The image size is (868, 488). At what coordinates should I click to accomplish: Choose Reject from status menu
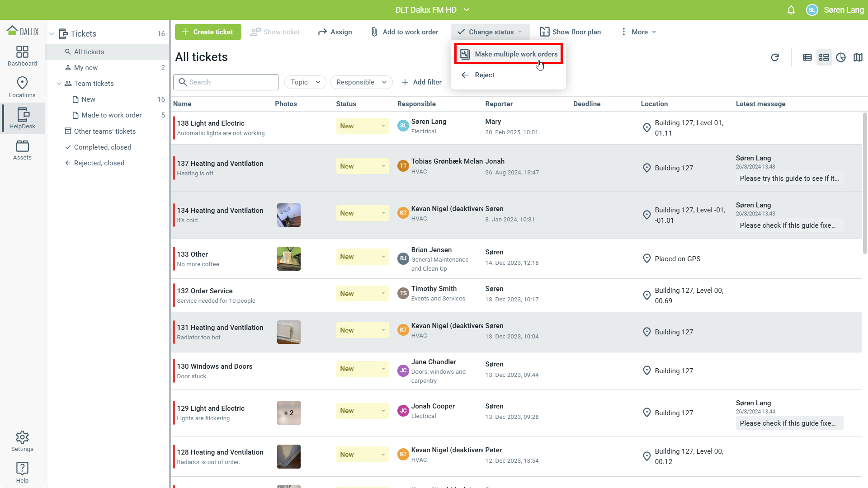(484, 75)
